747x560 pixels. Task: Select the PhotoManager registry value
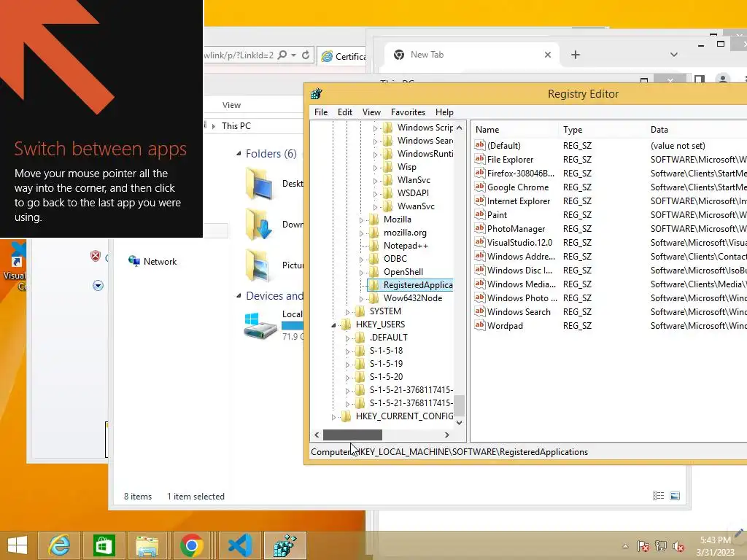tap(516, 228)
